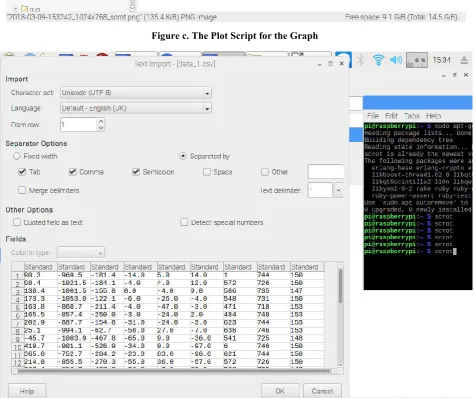Click the preview cell 138.4
The height and width of the screenshot is (398, 475).
click(x=40, y=291)
